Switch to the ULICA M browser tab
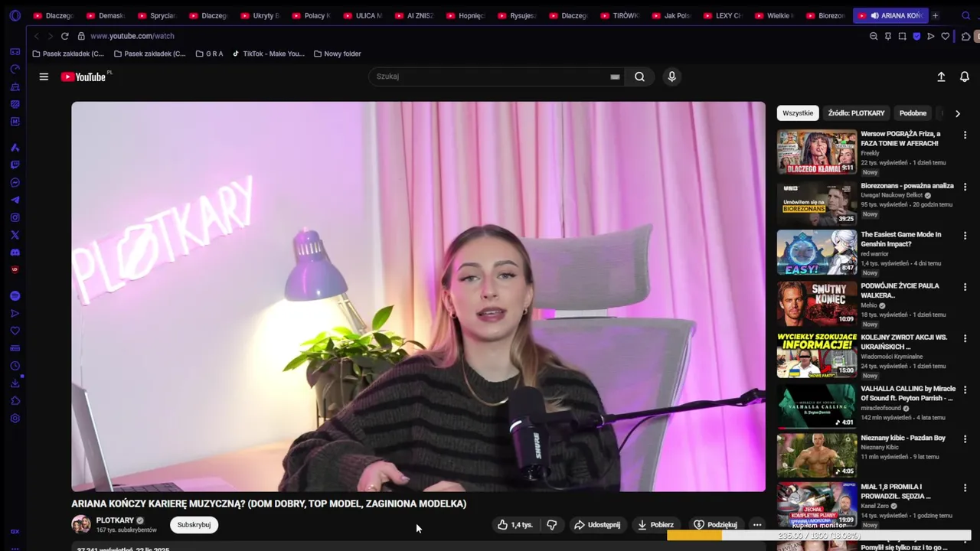980x551 pixels. pos(363,15)
